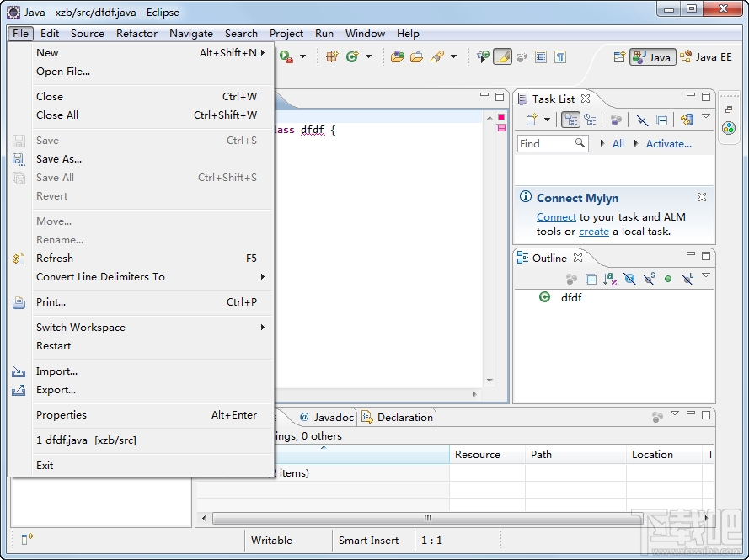The image size is (749, 560).
Task: Toggle Hide Fields in Outline view
Action: [x=629, y=279]
